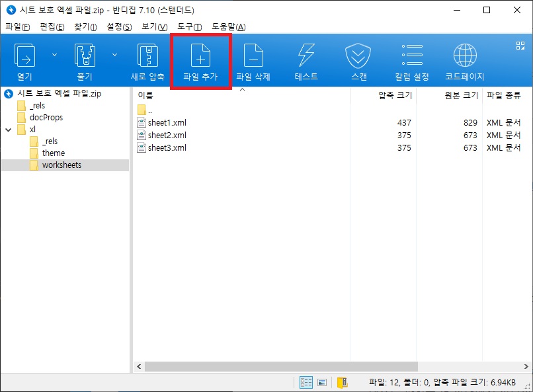This screenshot has width=533, height=392.
Task: Open the dropdown arrow next to 열기
Action: (x=54, y=55)
